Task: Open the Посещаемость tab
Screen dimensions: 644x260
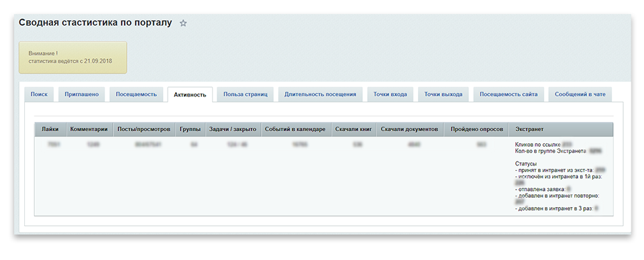Action: [136, 94]
